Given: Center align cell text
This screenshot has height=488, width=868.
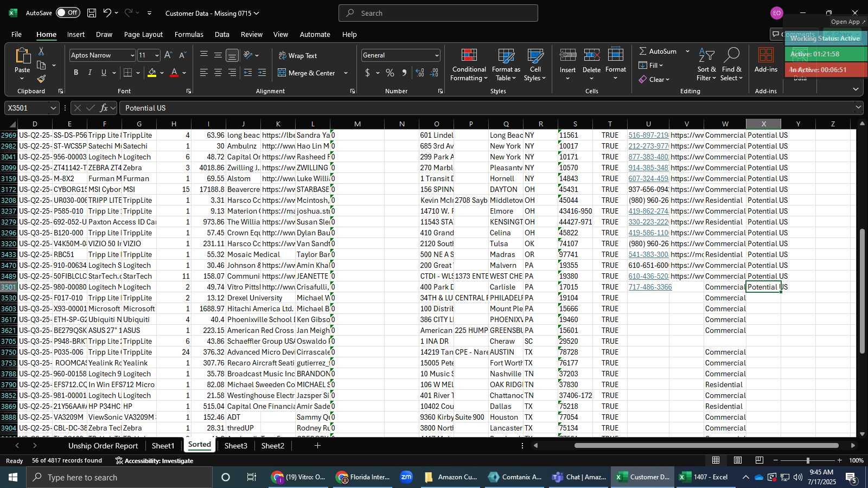Looking at the screenshot, I should (x=218, y=73).
